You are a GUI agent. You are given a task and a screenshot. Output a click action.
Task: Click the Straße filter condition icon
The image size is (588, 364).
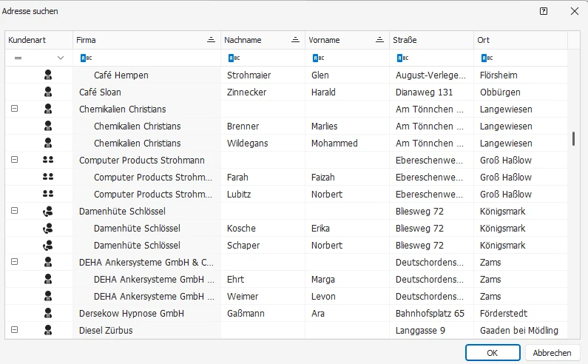click(x=403, y=58)
